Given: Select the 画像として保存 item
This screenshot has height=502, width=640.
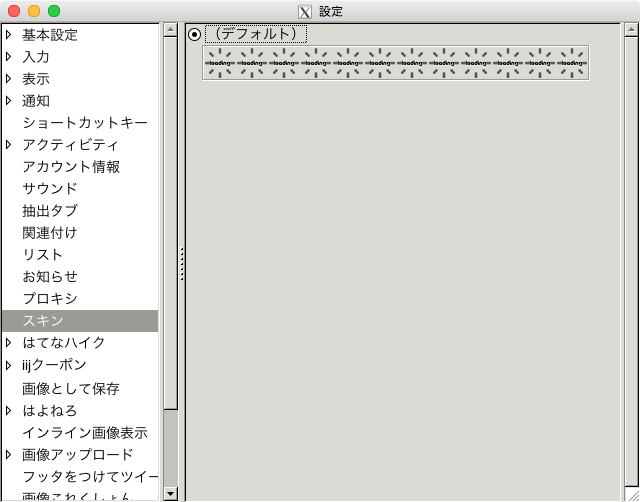Looking at the screenshot, I should (71, 388).
